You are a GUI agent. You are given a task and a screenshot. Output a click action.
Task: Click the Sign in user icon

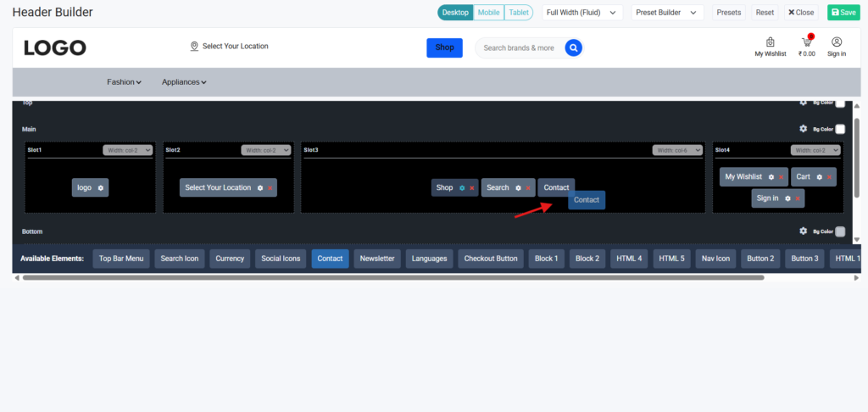pyautogui.click(x=837, y=42)
